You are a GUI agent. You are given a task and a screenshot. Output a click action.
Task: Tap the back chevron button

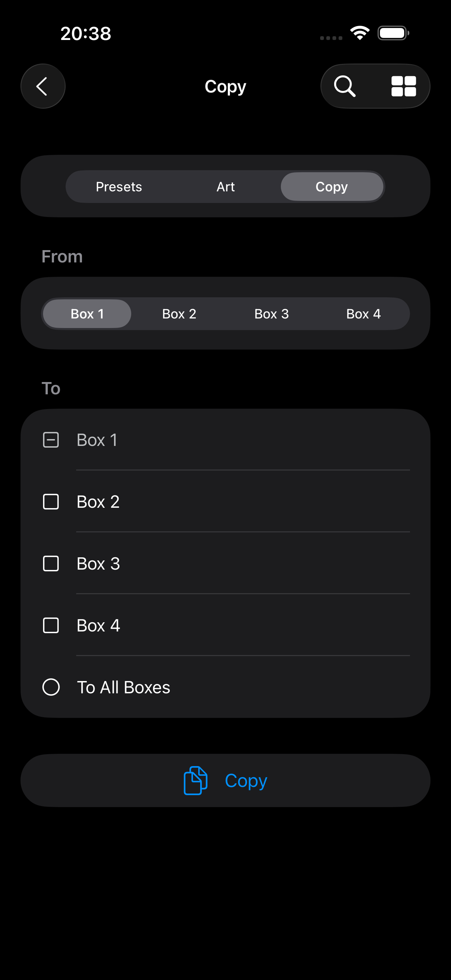(x=43, y=86)
